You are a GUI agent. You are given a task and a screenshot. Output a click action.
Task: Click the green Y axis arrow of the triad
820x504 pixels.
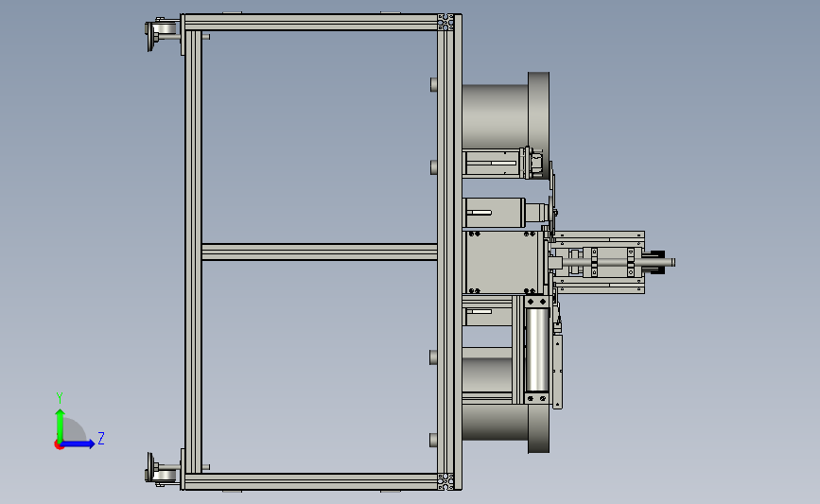60,425
